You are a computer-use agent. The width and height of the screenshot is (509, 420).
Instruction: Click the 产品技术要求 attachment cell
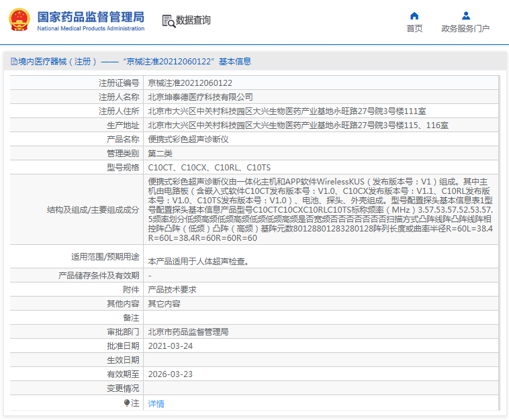coord(172,290)
